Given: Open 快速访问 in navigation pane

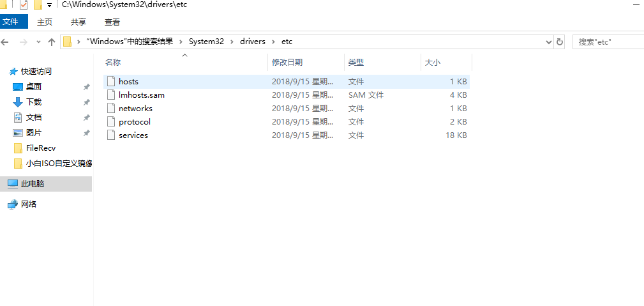Looking at the screenshot, I should click(x=36, y=72).
